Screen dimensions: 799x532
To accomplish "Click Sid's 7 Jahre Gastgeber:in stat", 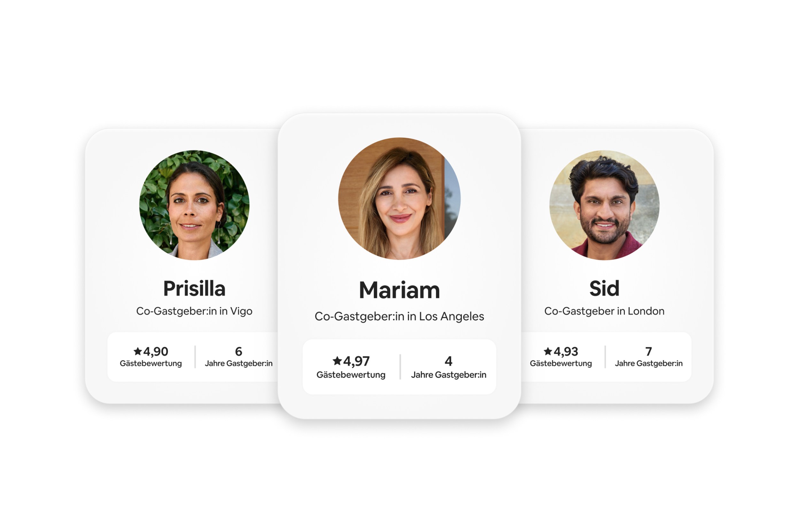I will tap(648, 357).
